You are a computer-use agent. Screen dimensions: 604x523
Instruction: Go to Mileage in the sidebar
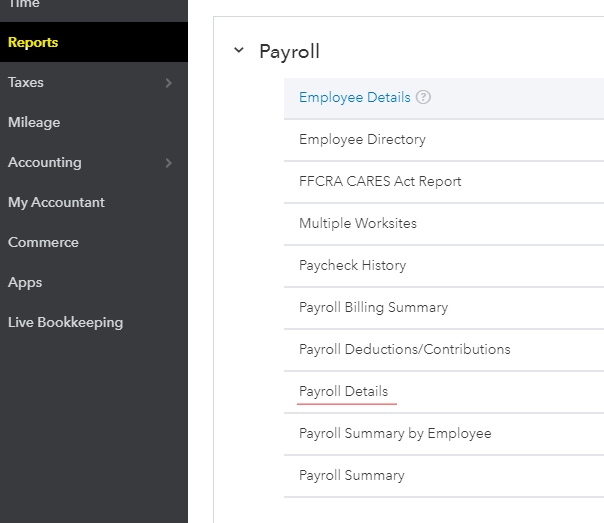click(x=34, y=122)
